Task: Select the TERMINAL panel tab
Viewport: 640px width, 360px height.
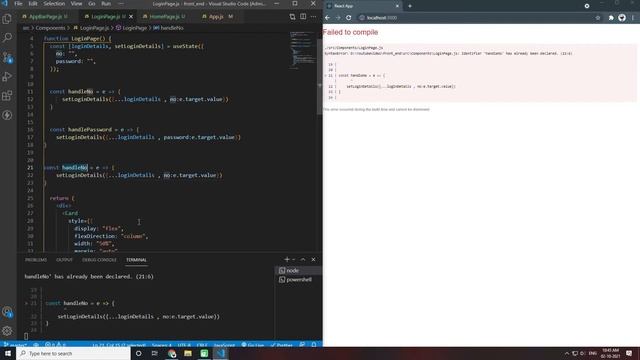Action: [136, 260]
